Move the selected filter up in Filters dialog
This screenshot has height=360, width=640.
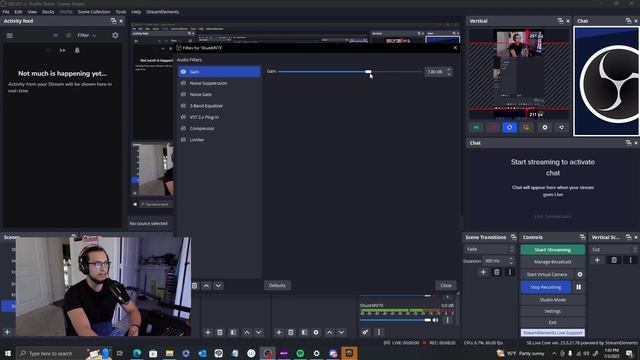tap(207, 286)
